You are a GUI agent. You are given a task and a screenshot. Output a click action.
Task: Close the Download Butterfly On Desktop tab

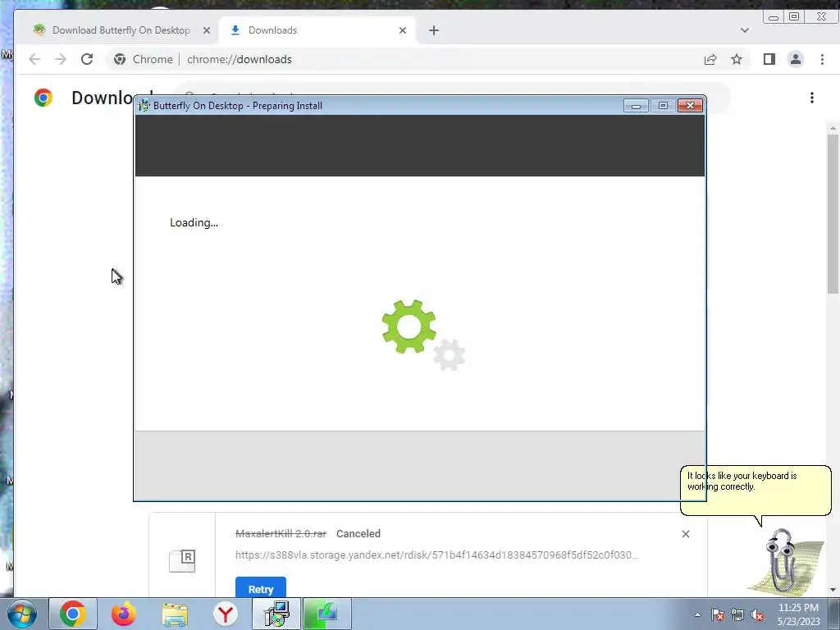(206, 30)
